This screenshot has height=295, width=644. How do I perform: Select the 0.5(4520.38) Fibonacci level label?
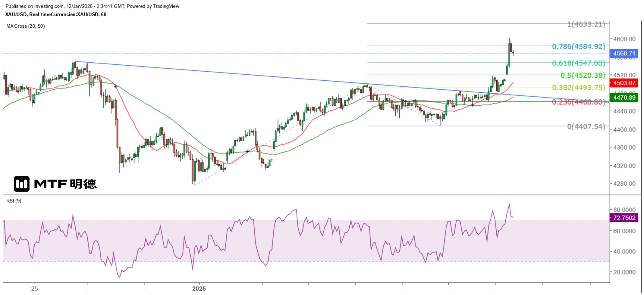[582, 76]
